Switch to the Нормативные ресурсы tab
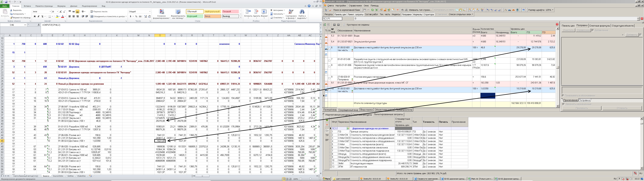 coord(338,114)
